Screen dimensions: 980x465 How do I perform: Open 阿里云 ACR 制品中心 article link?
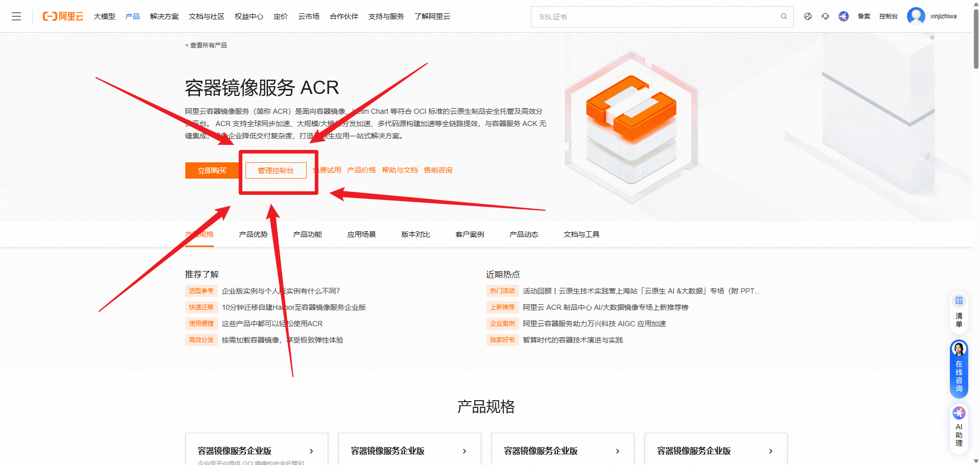(605, 307)
